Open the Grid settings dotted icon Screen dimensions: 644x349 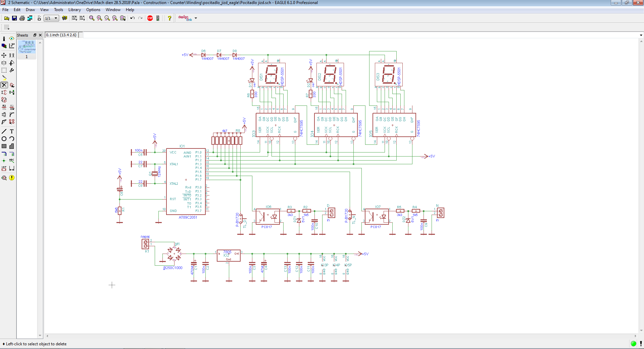(7, 27)
